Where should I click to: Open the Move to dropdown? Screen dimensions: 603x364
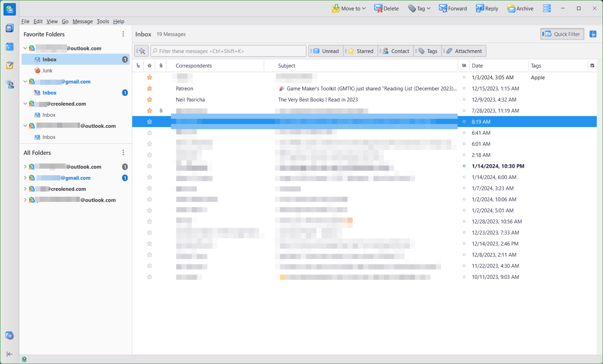(x=349, y=9)
